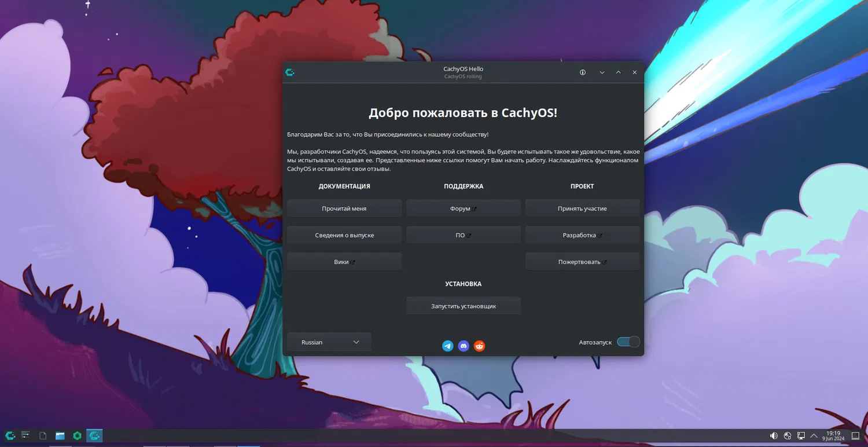Open the Разработка link button
The image size is (868, 447).
(x=583, y=235)
